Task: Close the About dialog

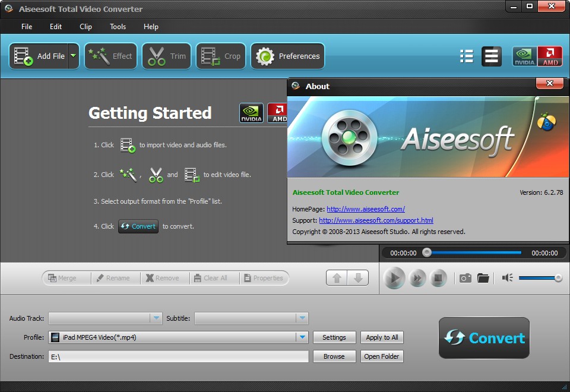Action: 550,83
